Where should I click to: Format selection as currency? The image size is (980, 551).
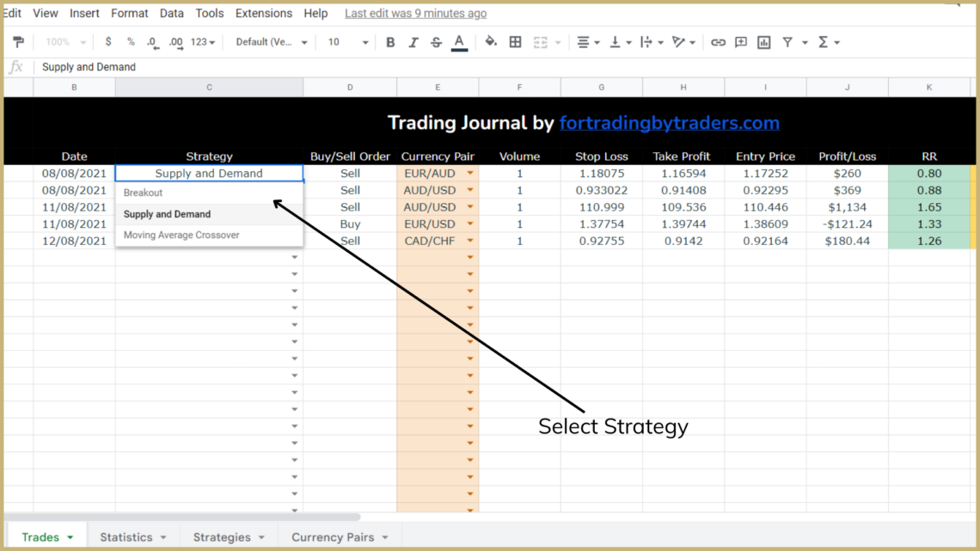click(x=107, y=41)
